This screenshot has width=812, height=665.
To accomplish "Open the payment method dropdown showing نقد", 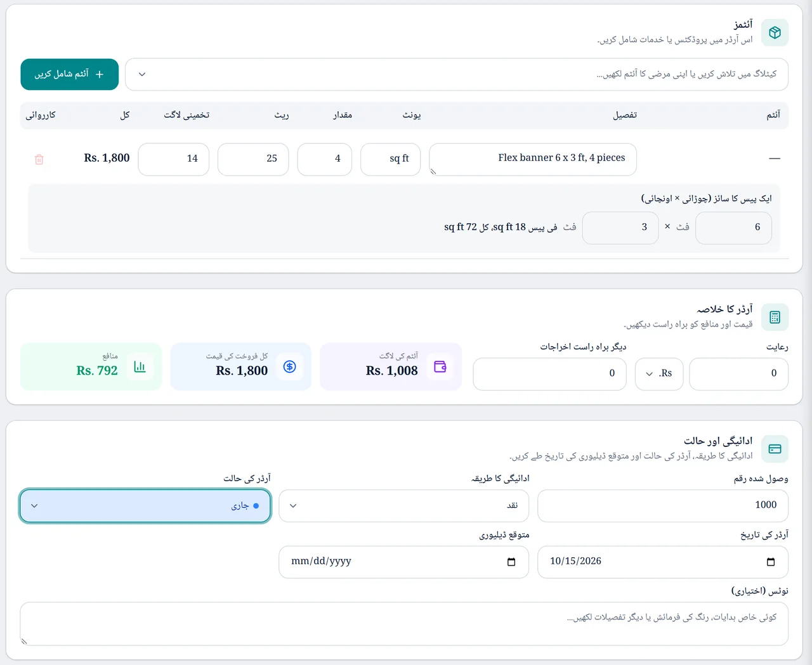I will click(404, 506).
